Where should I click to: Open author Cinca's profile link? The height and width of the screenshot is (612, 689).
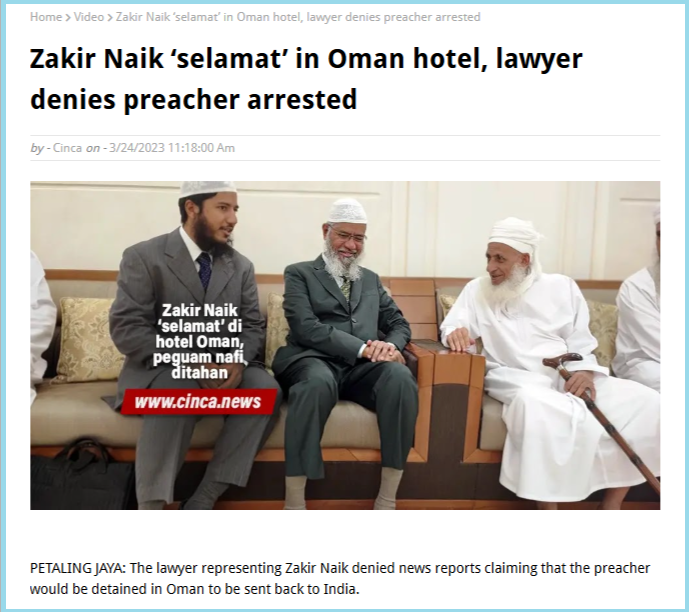click(x=67, y=148)
